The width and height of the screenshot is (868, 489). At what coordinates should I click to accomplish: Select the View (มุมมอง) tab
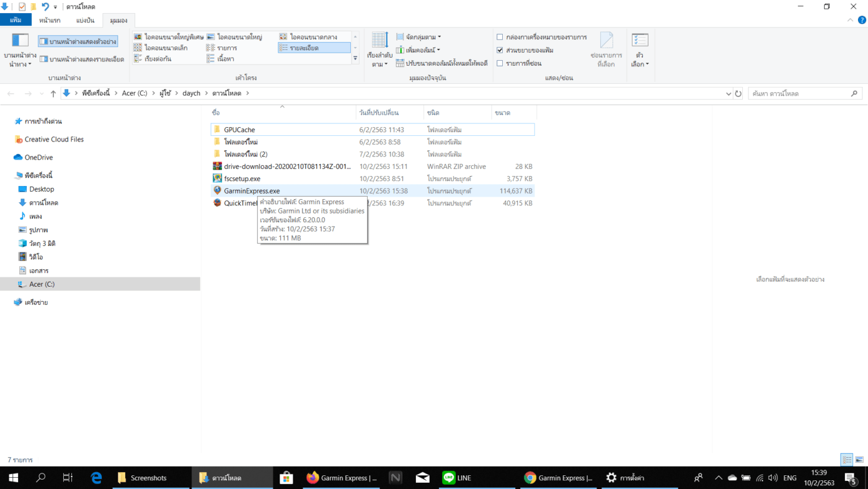coord(118,20)
